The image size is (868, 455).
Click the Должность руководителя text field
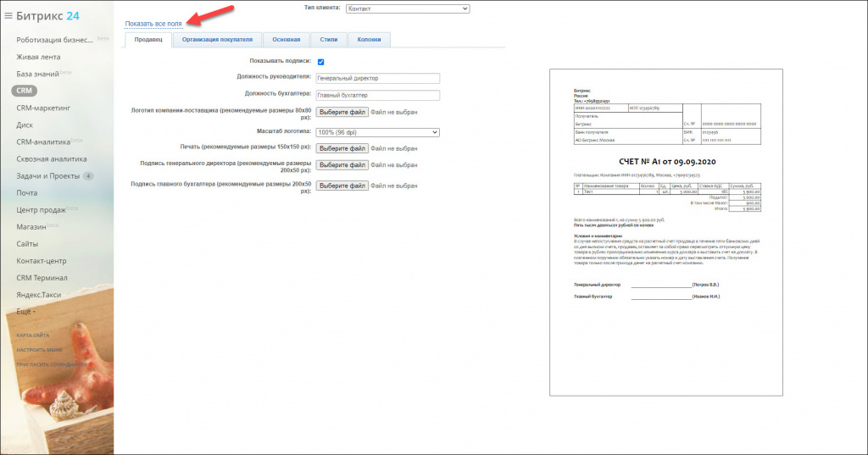pos(377,78)
